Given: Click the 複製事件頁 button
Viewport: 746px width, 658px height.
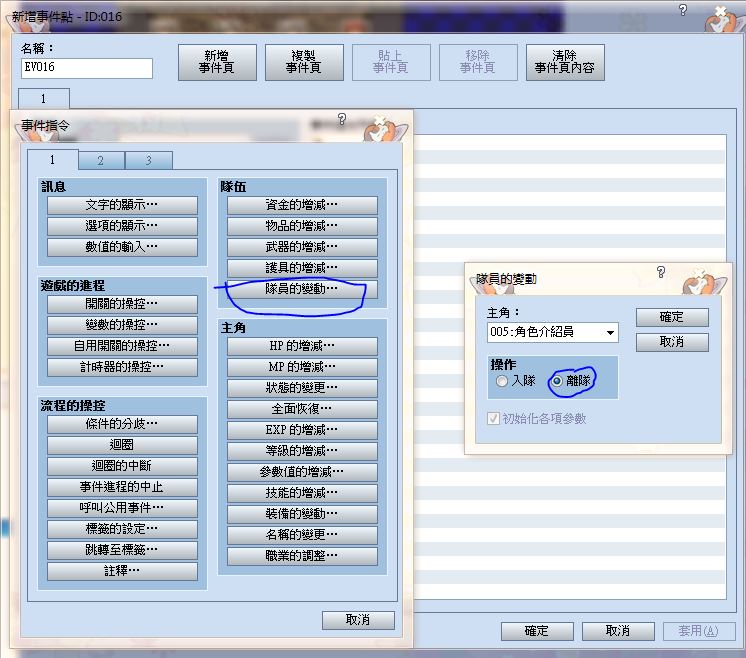Looking at the screenshot, I should (x=304, y=62).
